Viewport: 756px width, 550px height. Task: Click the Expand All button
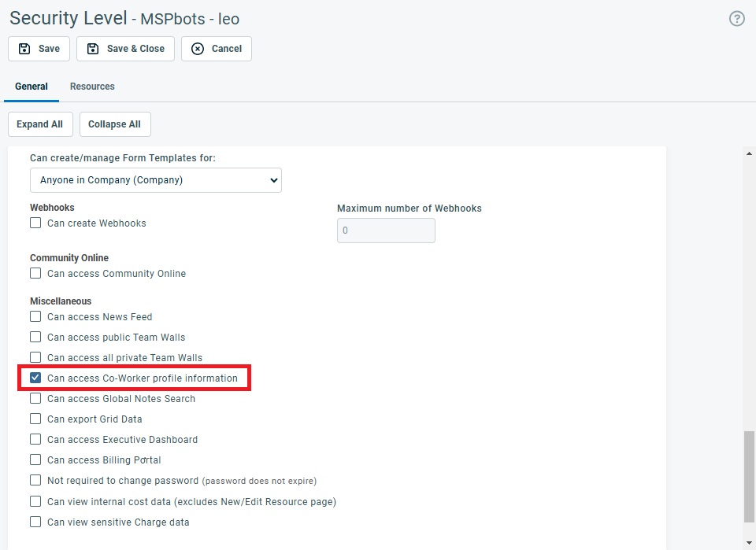[x=40, y=124]
